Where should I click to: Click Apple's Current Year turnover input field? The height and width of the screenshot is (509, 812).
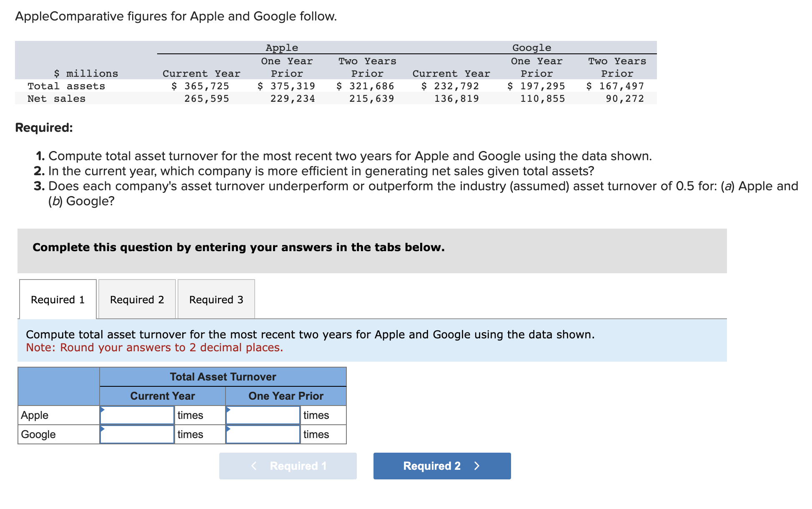tap(138, 415)
